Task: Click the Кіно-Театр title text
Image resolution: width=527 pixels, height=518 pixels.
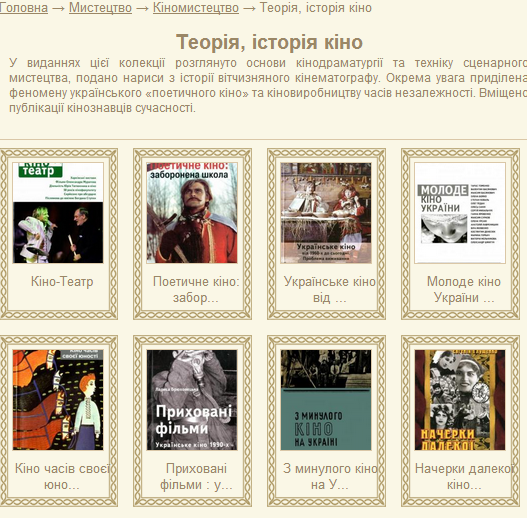Action: [x=62, y=282]
